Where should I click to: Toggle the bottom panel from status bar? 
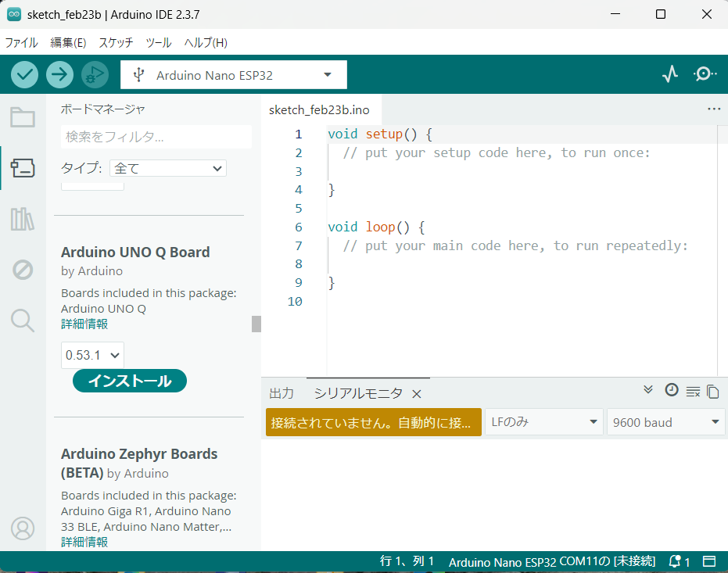[709, 561]
